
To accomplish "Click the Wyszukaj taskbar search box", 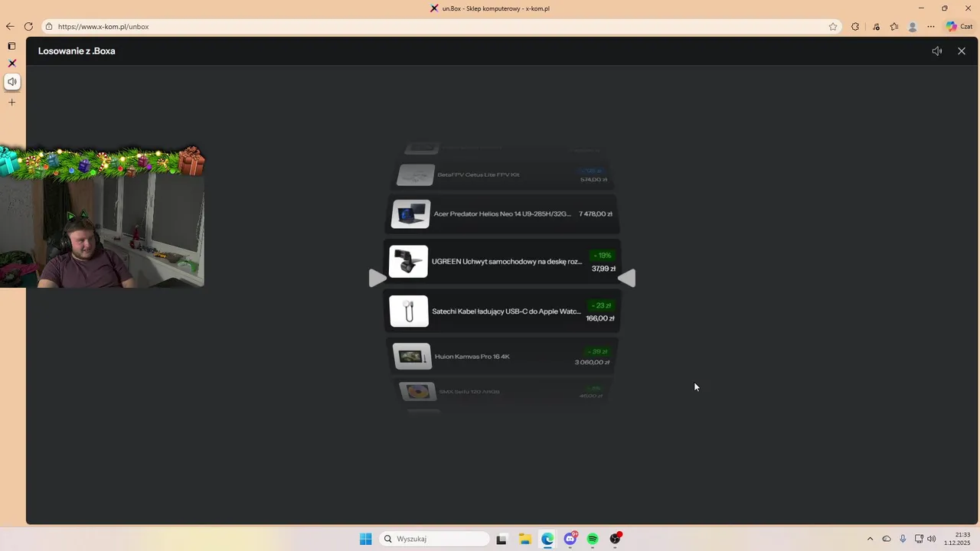I will [x=435, y=539].
